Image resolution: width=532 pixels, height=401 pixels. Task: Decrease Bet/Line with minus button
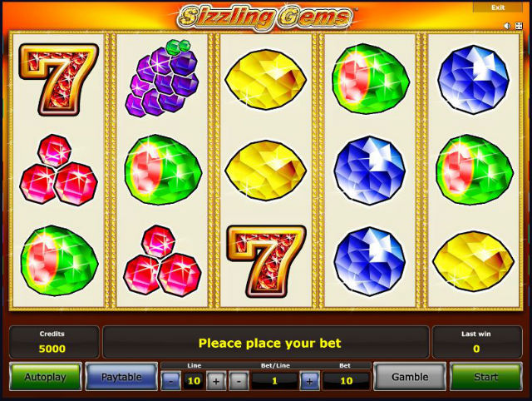pos(239,381)
